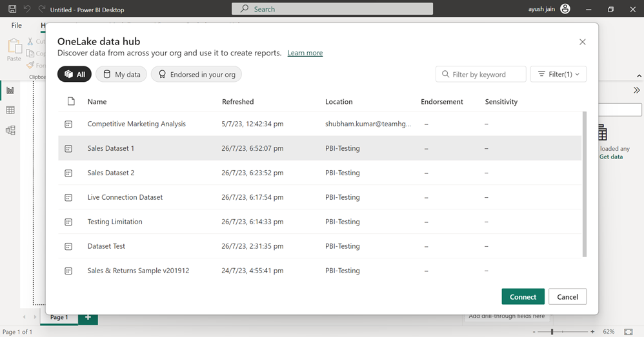This screenshot has height=337, width=644.
Task: Click zoom in plus in status bar
Action: click(x=592, y=332)
